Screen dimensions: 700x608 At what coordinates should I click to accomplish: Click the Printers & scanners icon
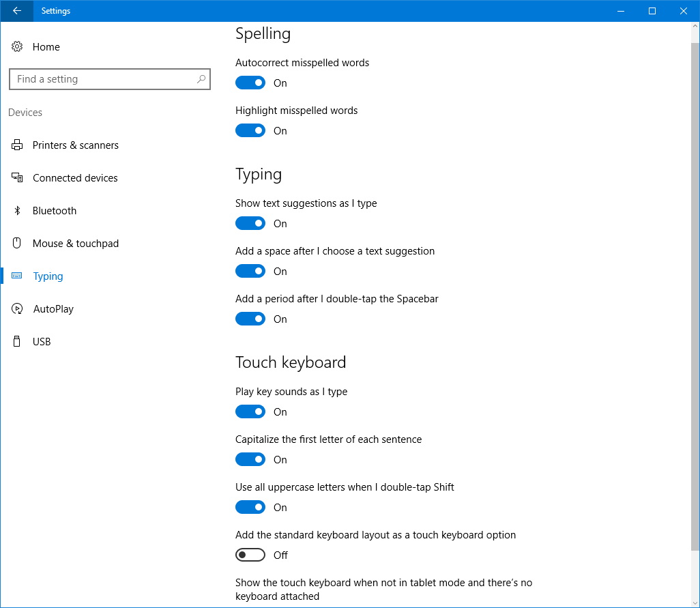[x=17, y=145]
